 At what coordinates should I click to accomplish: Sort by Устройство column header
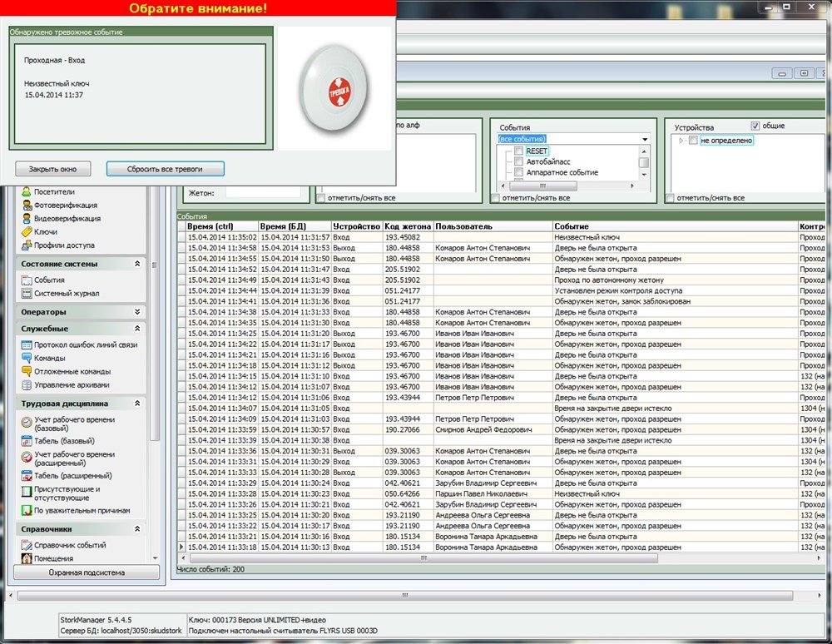tap(357, 226)
